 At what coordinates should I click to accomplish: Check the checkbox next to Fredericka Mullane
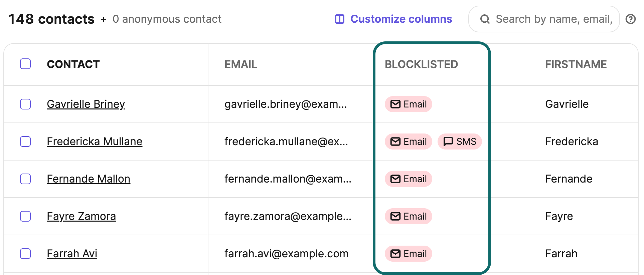25,142
